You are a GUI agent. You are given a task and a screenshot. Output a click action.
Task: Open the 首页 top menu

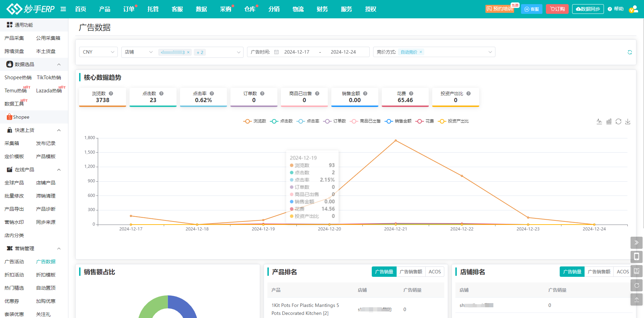pos(80,9)
